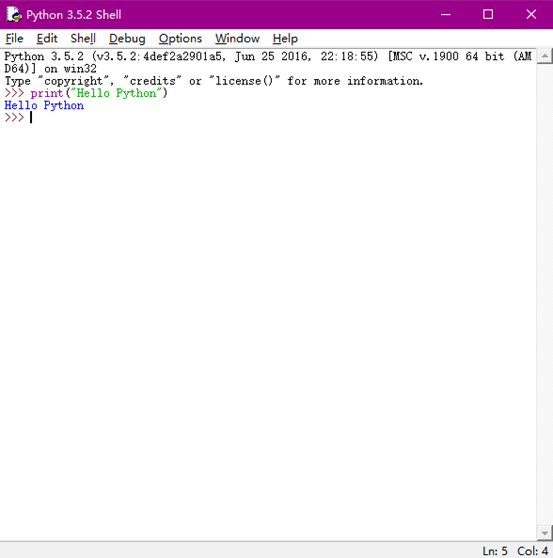Image resolution: width=553 pixels, height=558 pixels.
Task: Click the "D64)] on win32" line
Action: [50, 69]
